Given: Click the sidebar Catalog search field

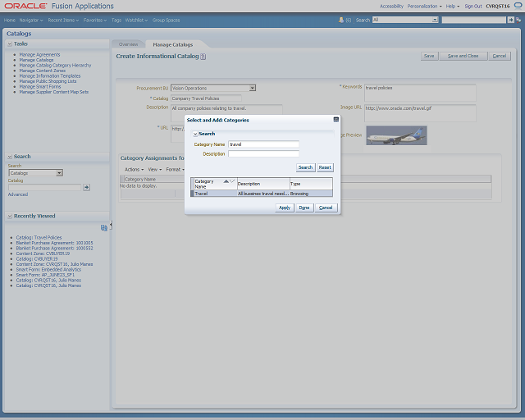Looking at the screenshot, I should point(44,187).
